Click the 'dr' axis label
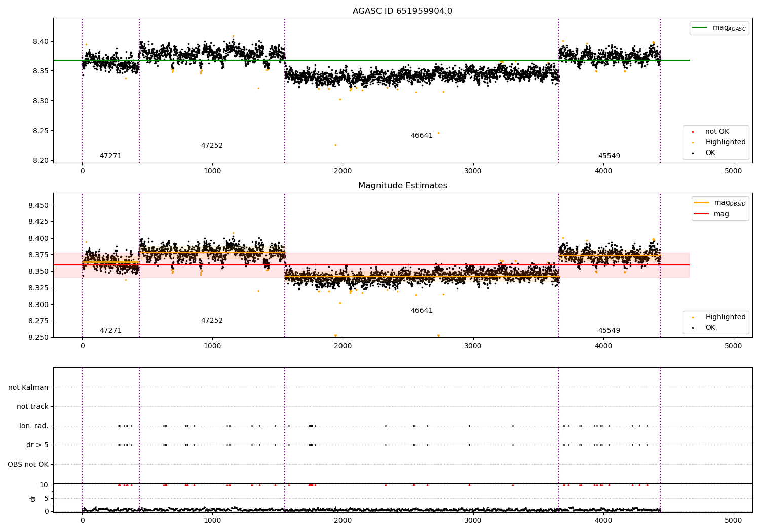The width and height of the screenshot is (760, 532). [33, 498]
